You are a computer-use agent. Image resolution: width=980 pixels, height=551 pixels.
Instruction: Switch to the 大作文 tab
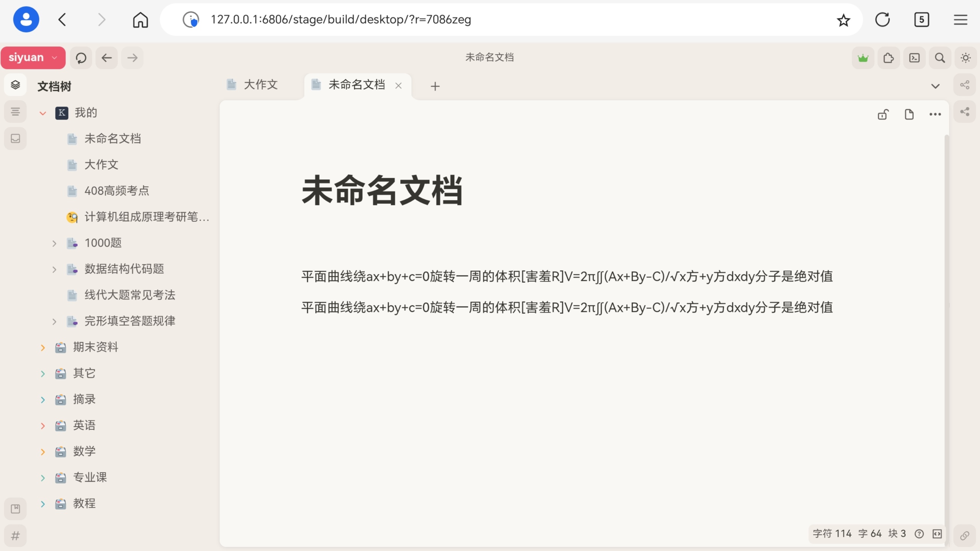pos(260,84)
